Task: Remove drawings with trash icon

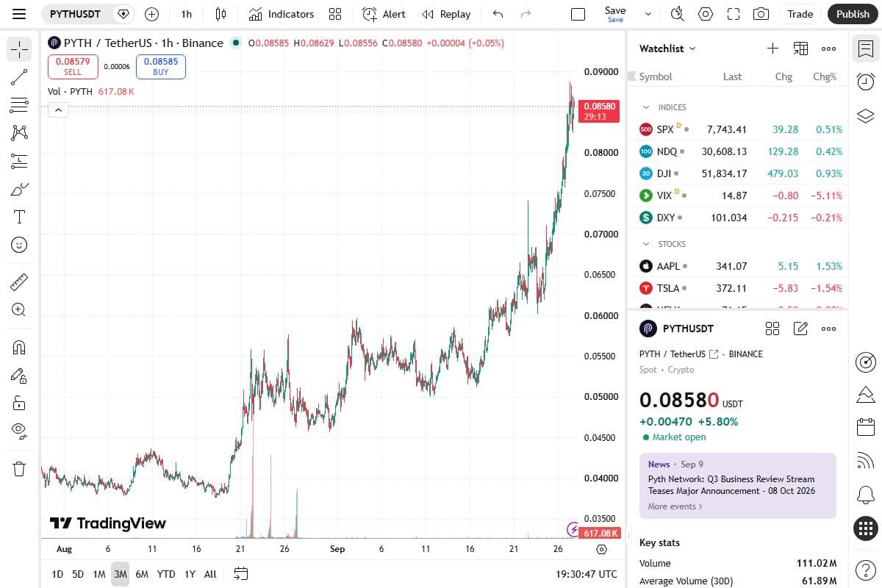Action: click(x=19, y=468)
